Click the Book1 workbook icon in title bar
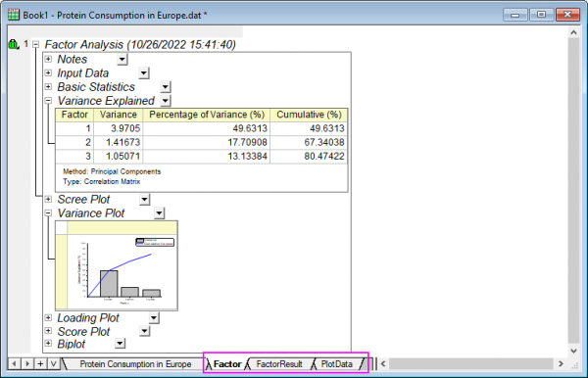This screenshot has height=378, width=588. pos(14,15)
